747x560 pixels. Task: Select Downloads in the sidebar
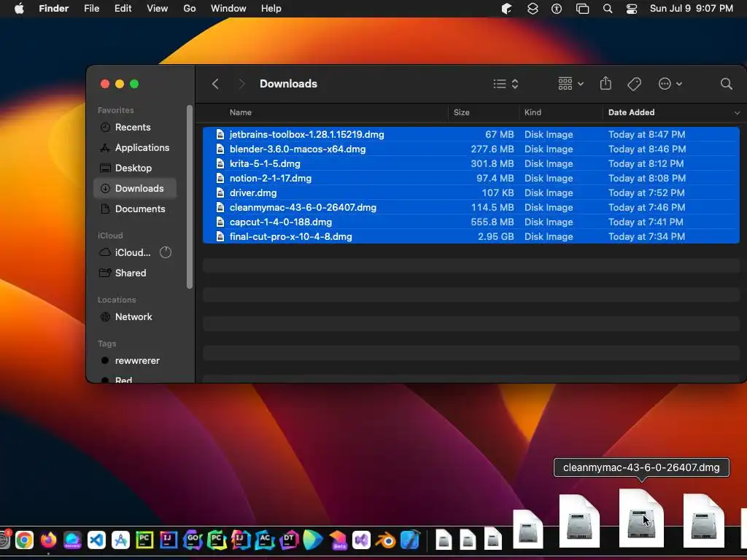pyautogui.click(x=135, y=189)
